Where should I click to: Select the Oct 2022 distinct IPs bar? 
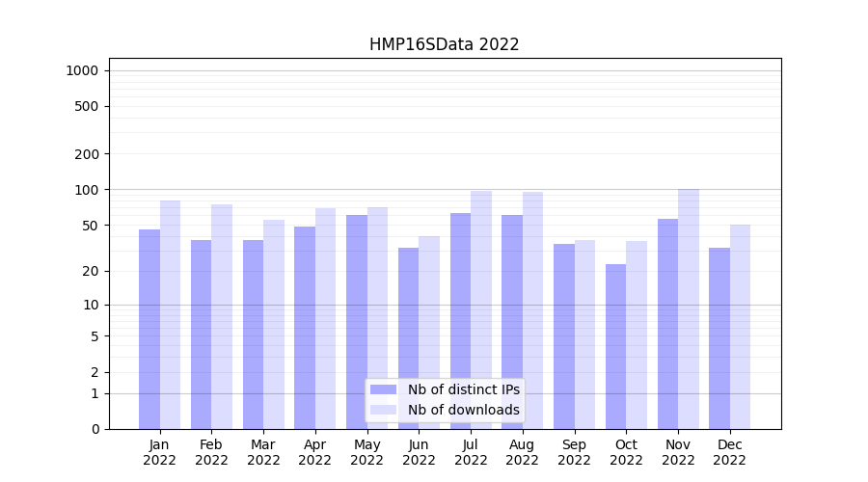(616, 346)
